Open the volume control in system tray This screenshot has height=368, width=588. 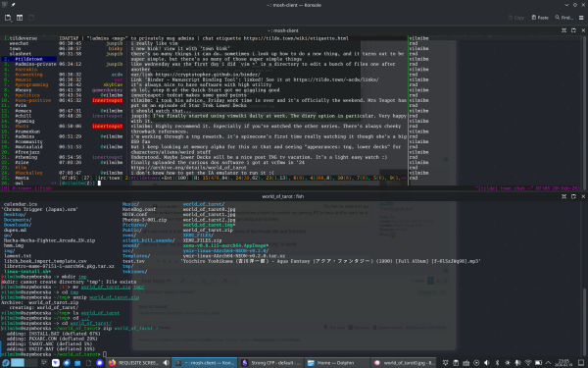pyautogui.click(x=487, y=363)
